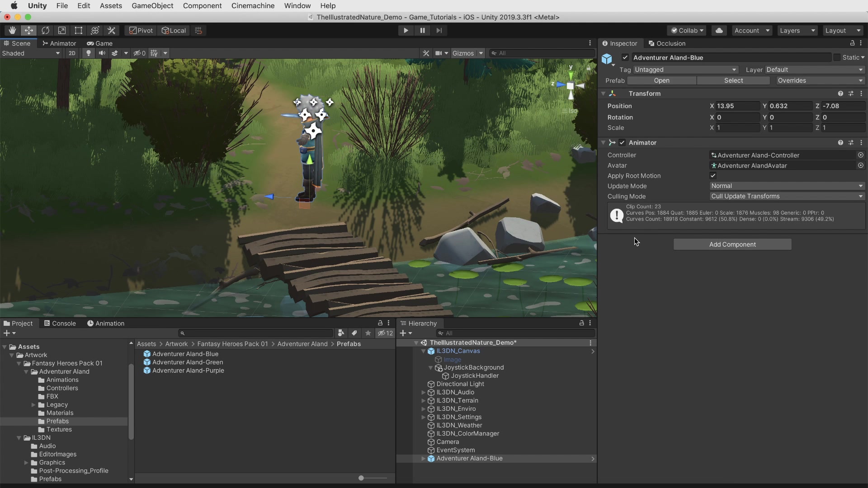Select the Rotate tool
The height and width of the screenshot is (488, 868).
[45, 30]
